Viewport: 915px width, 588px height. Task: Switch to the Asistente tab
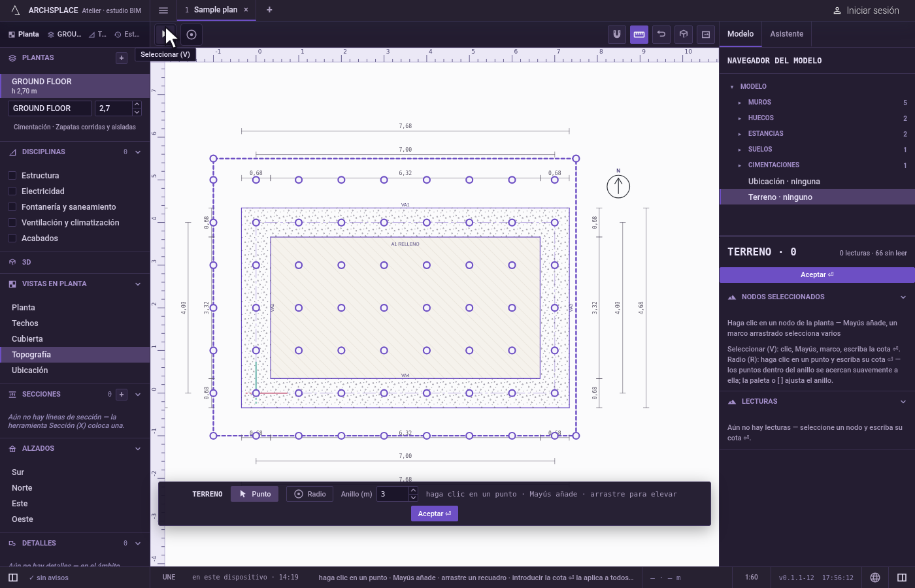click(x=787, y=34)
